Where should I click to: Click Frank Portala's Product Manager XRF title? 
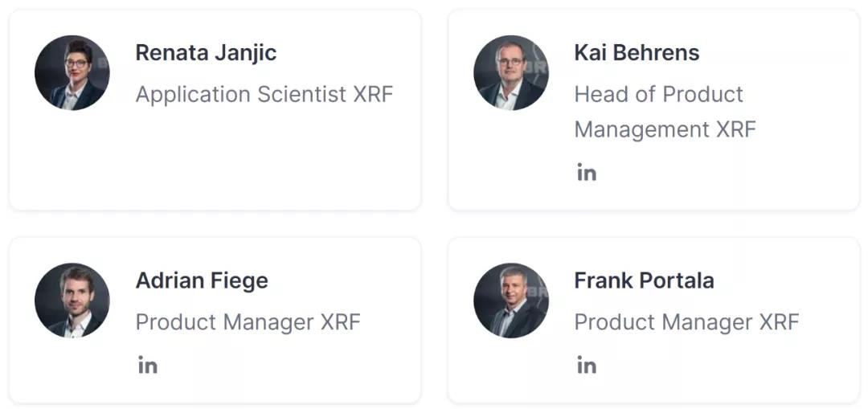point(686,322)
